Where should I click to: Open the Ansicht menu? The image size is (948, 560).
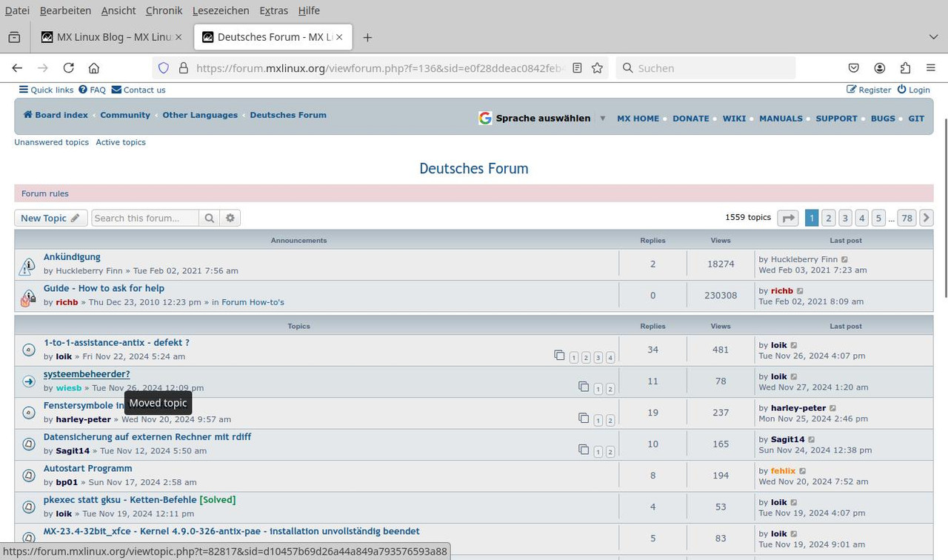(x=118, y=10)
